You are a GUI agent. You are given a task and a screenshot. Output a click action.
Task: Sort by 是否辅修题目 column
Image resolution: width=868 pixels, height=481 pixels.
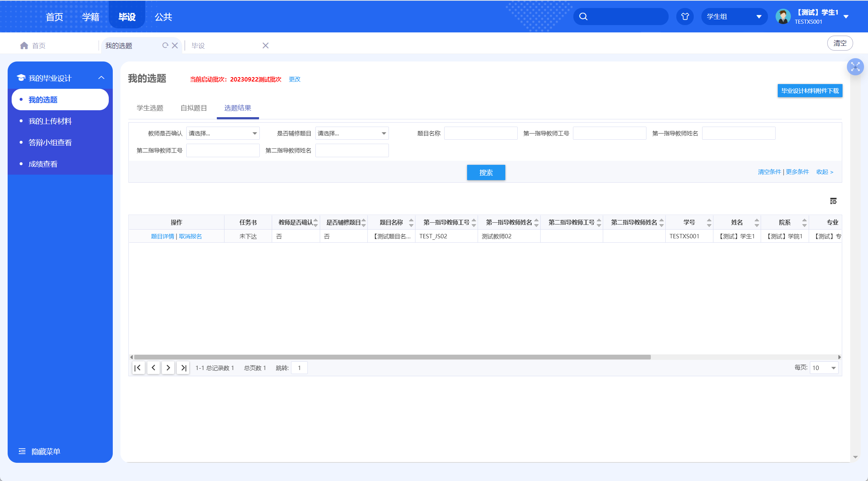click(364, 222)
